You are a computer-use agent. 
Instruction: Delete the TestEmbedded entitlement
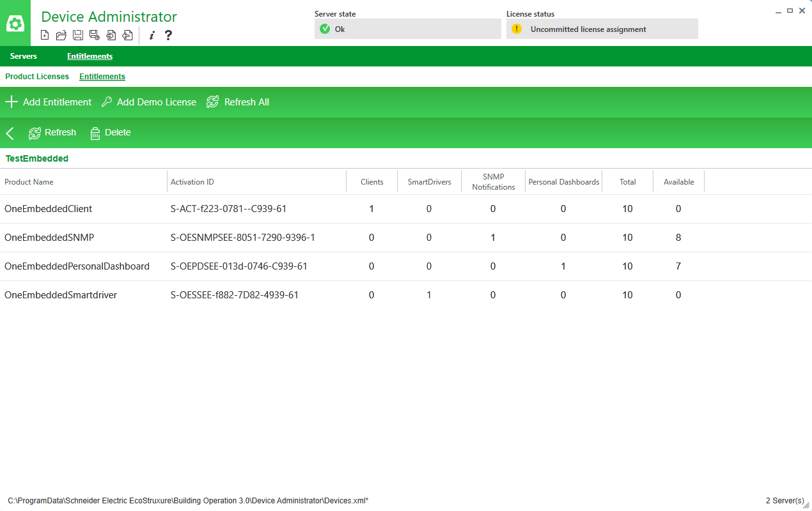[x=110, y=133]
